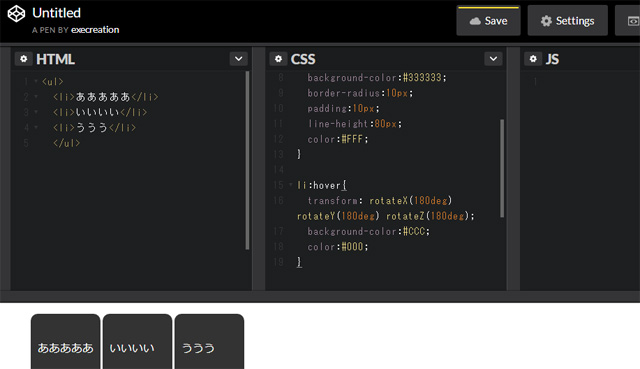Click the CSS panel title
The width and height of the screenshot is (640, 369).
coord(303,59)
